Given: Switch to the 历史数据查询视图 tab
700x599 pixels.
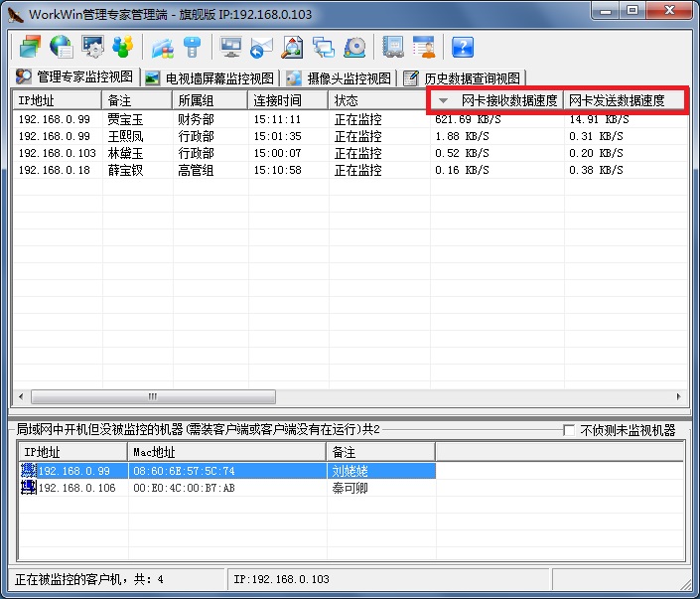Looking at the screenshot, I should point(463,78).
